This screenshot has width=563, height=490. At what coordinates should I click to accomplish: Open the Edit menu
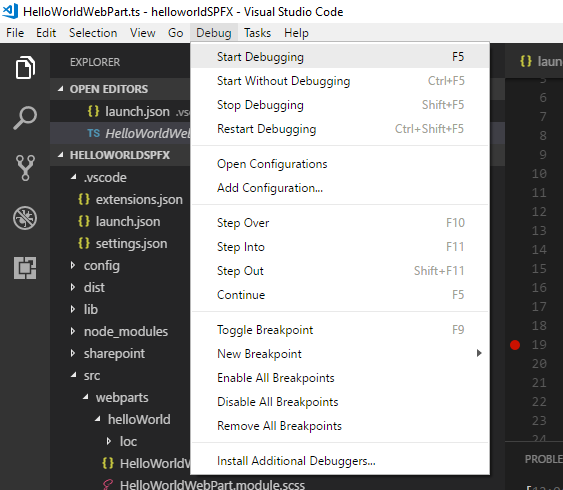pos(46,33)
